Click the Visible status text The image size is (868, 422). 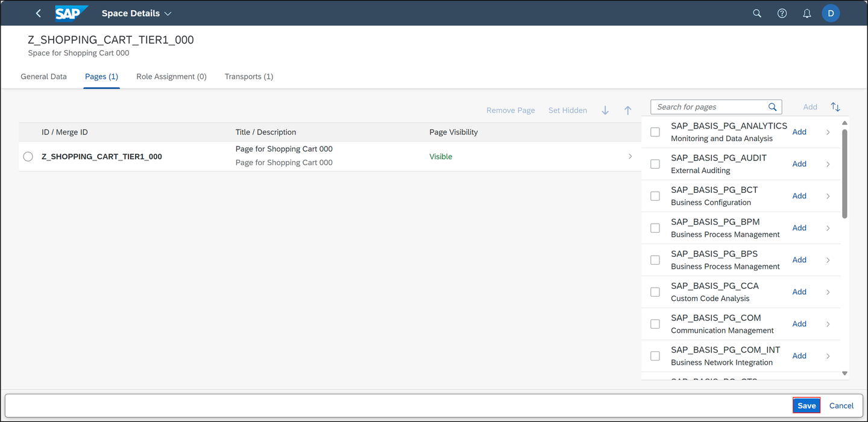(x=441, y=156)
